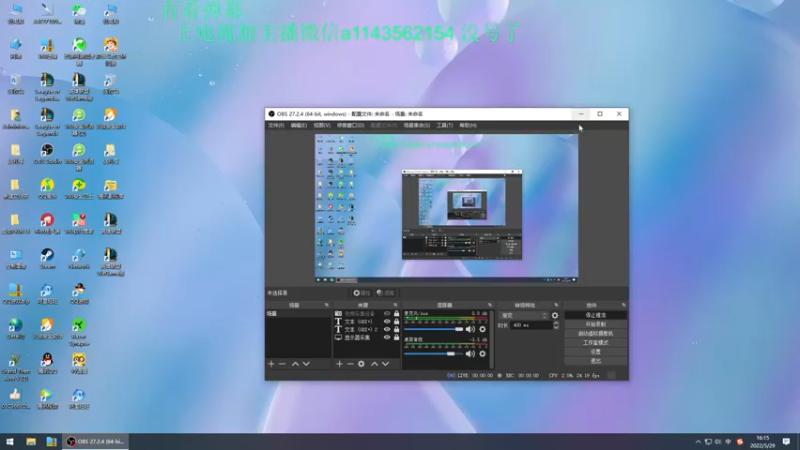Image resolution: width=800 pixels, height=450 pixels.
Task: Open the Windows Start menu
Action: 10,441
